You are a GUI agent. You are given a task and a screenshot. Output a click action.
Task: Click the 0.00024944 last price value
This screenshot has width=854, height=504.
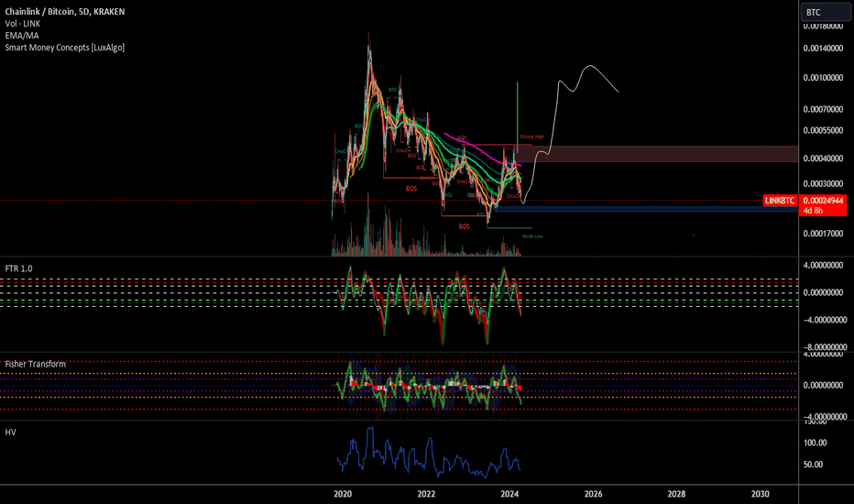coord(823,201)
